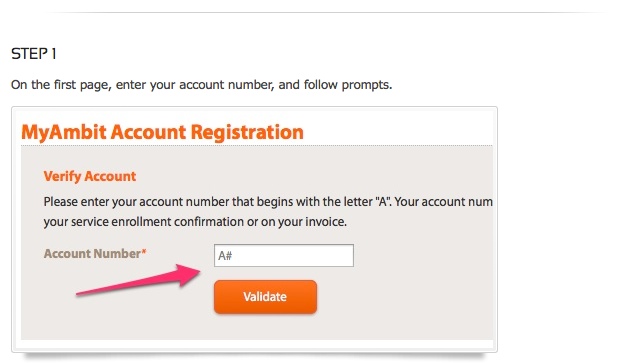Click the 'your service enrollment confirmation' line
The height and width of the screenshot is (363, 627).
(195, 221)
